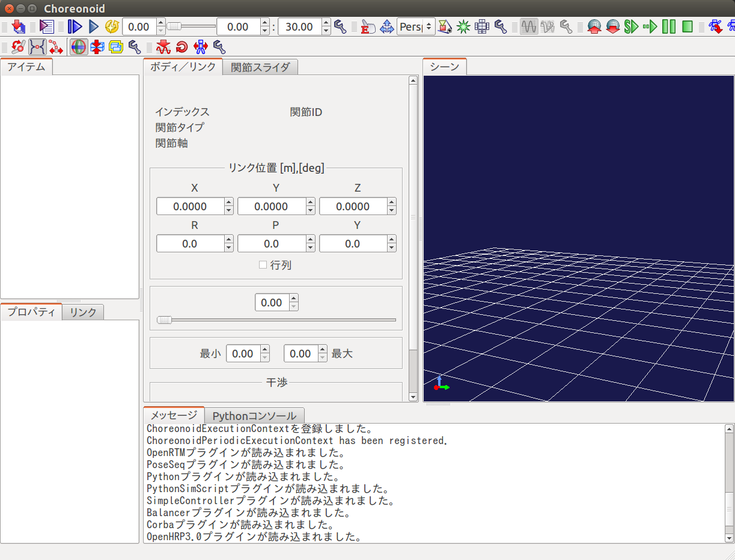Increase link position X with up arrow

(x=229, y=202)
